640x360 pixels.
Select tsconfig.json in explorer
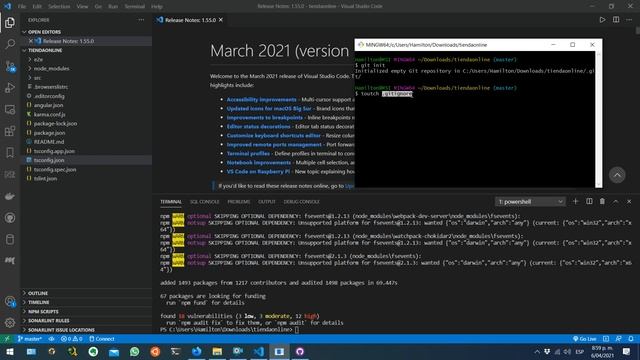[x=49, y=160]
